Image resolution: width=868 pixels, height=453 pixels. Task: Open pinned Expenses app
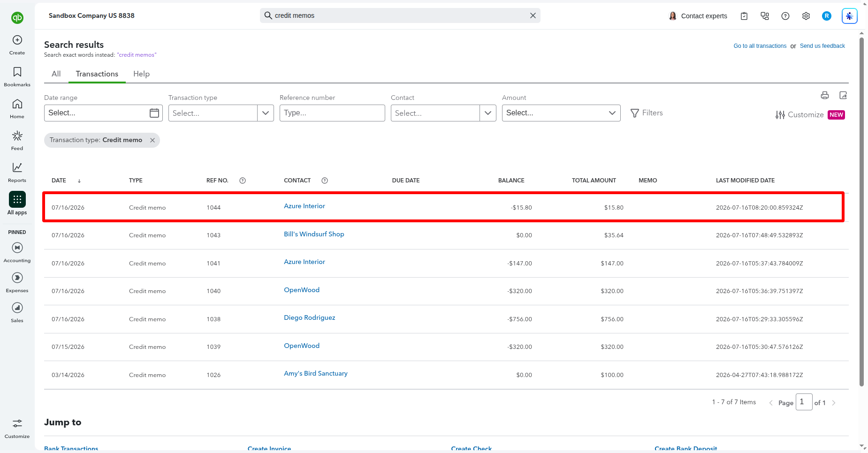coord(17,283)
